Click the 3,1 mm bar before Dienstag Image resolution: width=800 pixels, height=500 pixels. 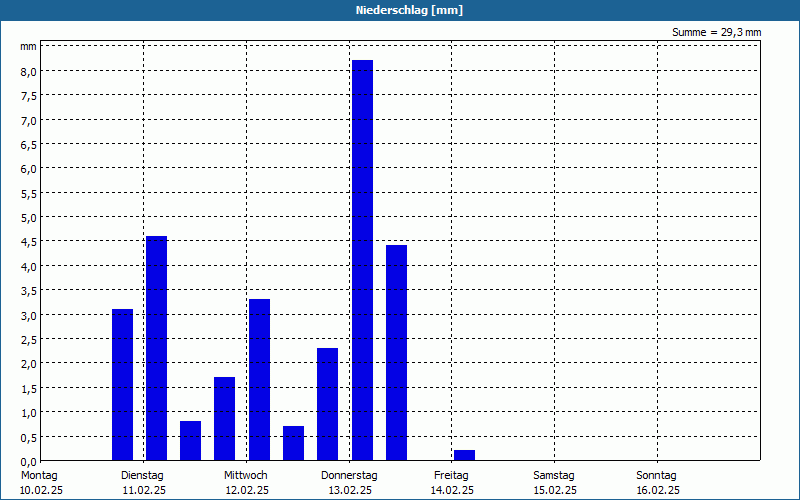[x=122, y=385]
